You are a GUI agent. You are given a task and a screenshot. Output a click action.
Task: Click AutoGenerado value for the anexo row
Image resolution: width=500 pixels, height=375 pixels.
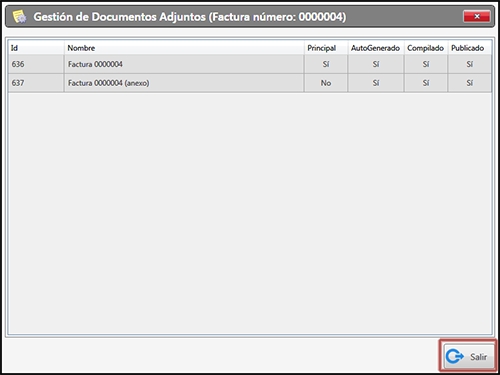click(376, 83)
